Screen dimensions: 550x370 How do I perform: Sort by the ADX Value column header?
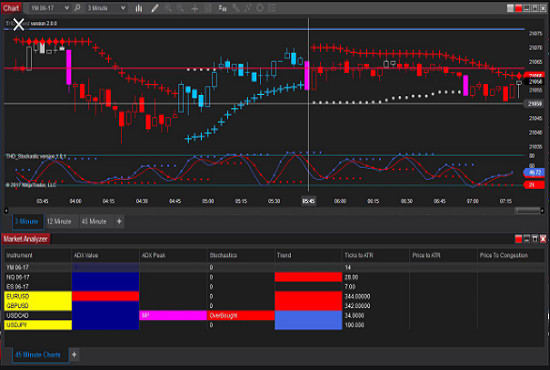pyautogui.click(x=105, y=255)
